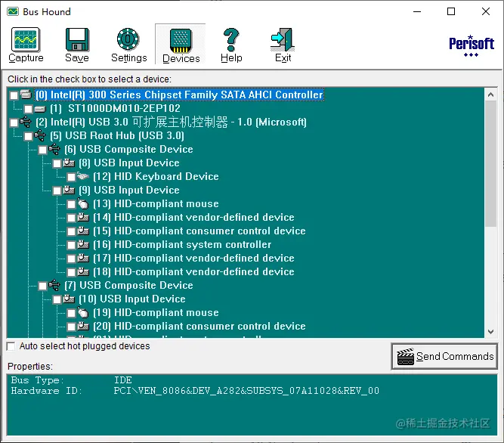Click icon of (15) consumer control device
This screenshot has height=443, width=504.
pyautogui.click(x=83, y=231)
